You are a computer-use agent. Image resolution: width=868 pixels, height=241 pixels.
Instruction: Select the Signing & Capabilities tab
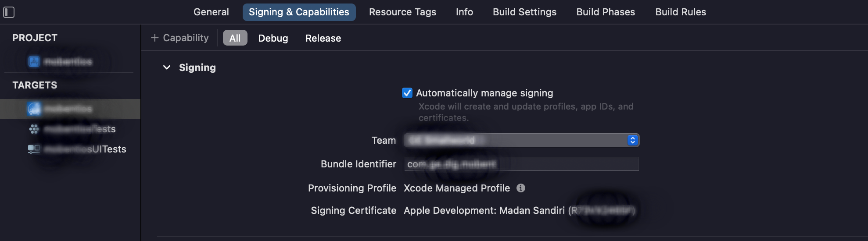click(299, 12)
